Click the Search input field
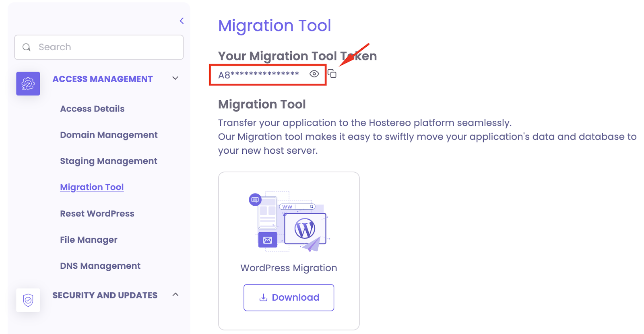 tap(99, 47)
